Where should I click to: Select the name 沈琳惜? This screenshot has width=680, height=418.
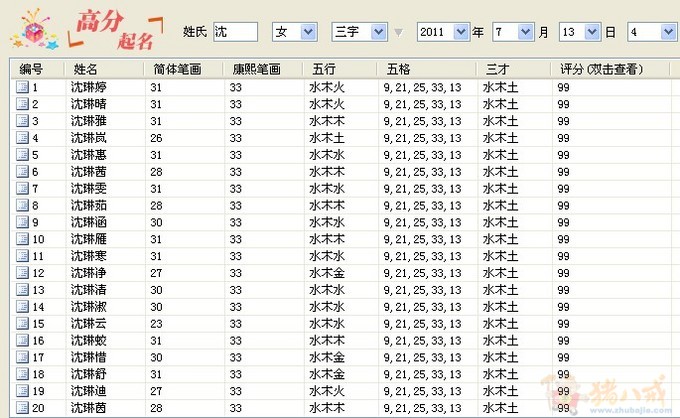(x=88, y=357)
